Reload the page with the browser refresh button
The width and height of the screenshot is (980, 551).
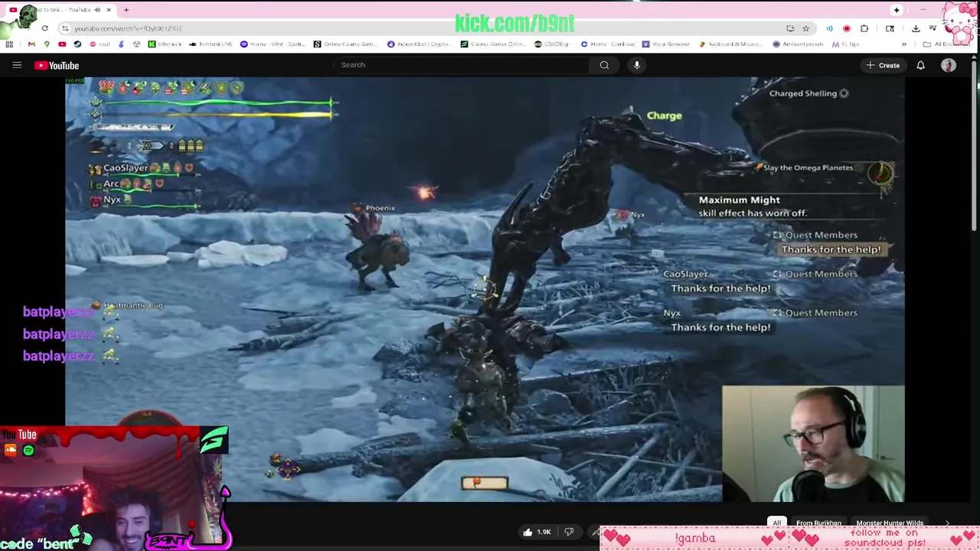[x=44, y=28]
